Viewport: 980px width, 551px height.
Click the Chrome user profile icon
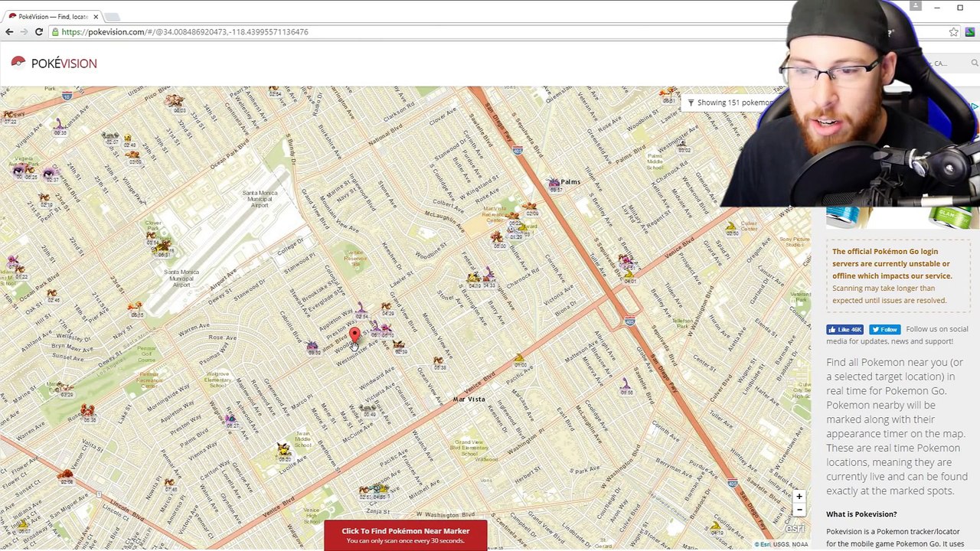point(915,7)
